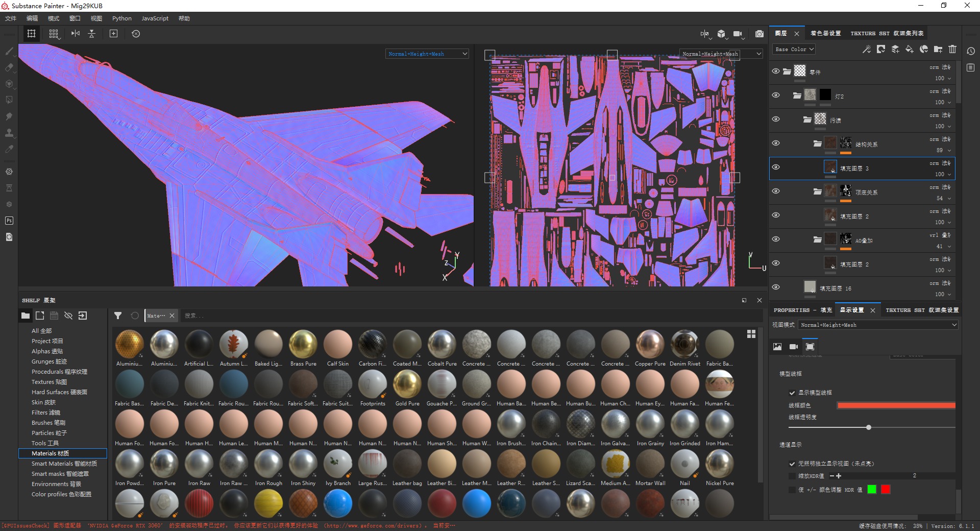Switch to the 着色器设置 tab
The image size is (980, 531).
tap(825, 33)
